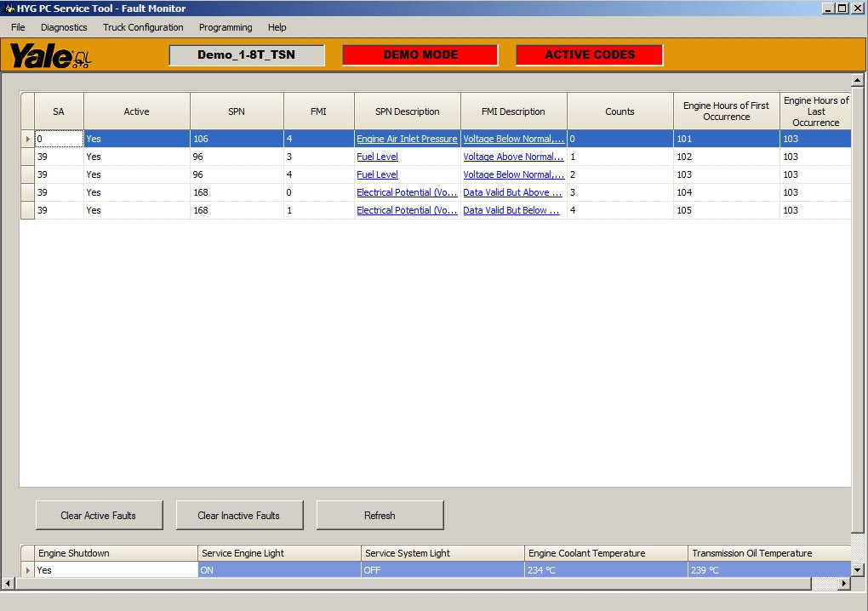Click the title bar application icon
The image size is (868, 611).
point(9,9)
